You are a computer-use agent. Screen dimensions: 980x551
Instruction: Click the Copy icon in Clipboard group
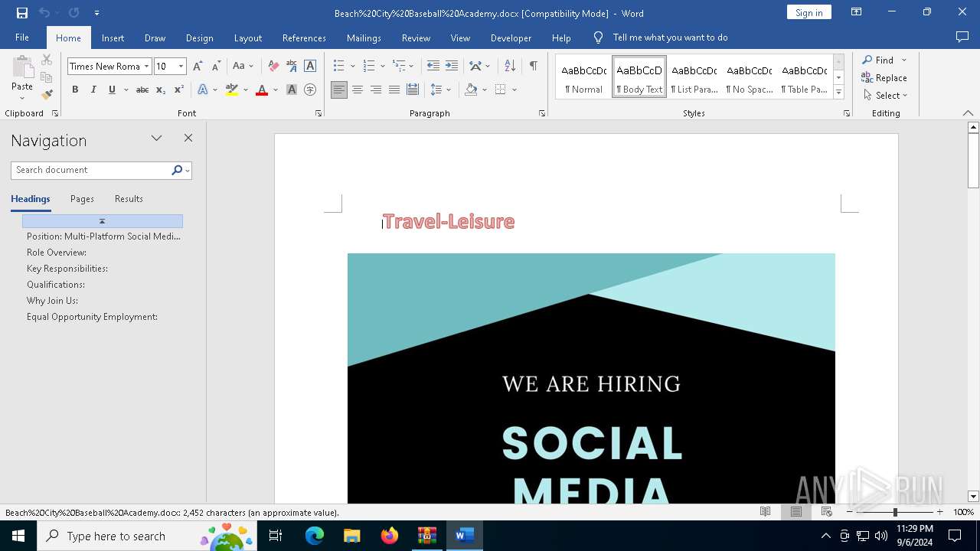[47, 77]
